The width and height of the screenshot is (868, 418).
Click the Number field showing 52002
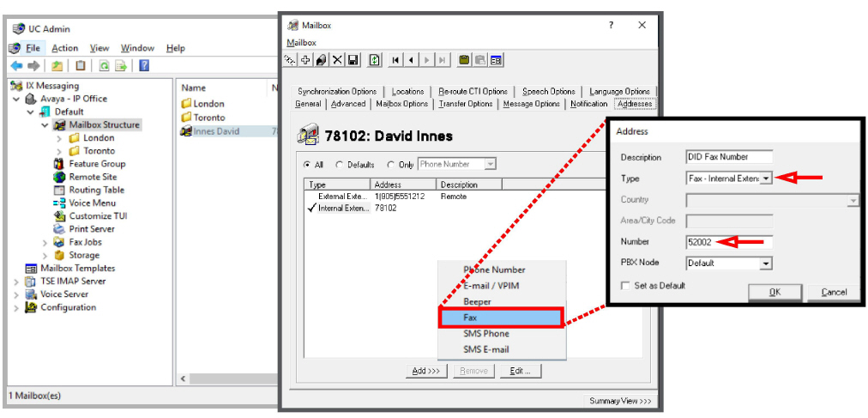click(729, 242)
